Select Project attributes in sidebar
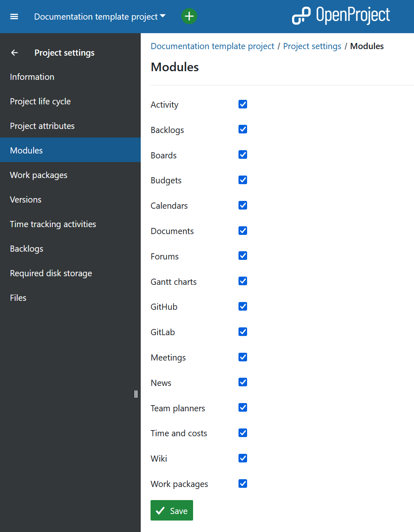Screen dimensions: 414x532 (x=70, y=126)
